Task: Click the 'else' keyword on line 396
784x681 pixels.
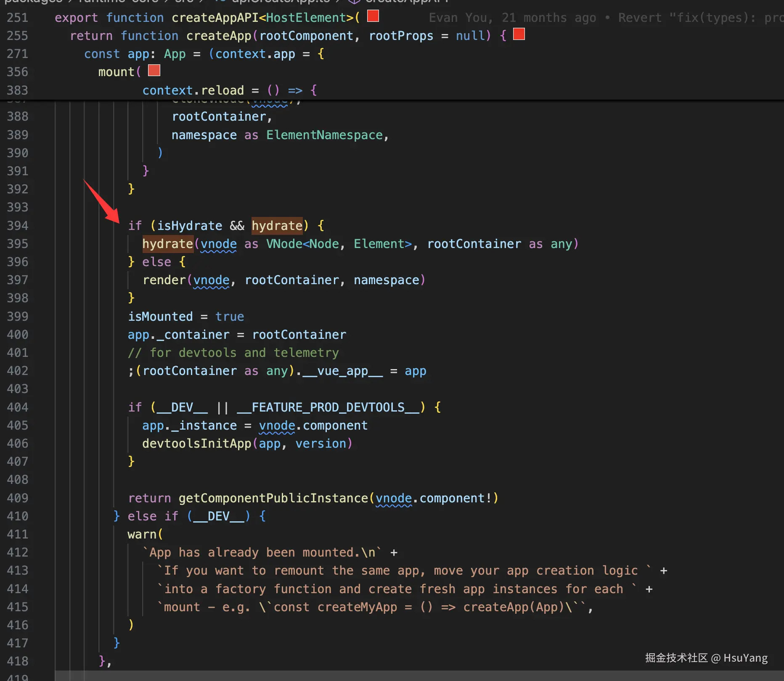Action: tap(156, 262)
